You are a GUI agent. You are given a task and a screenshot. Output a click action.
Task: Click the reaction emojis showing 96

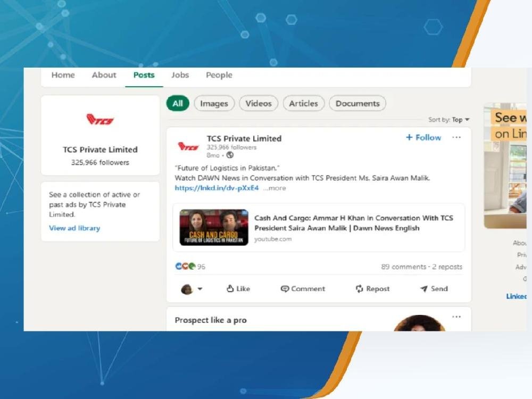(x=185, y=267)
